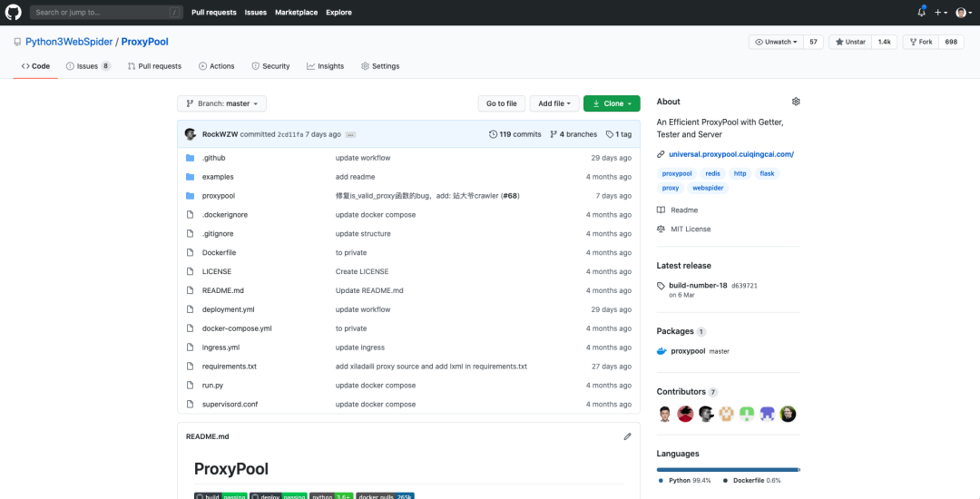Screen dimensions: 980x499
Task: Open the RockWZW author link
Action: 220,134
